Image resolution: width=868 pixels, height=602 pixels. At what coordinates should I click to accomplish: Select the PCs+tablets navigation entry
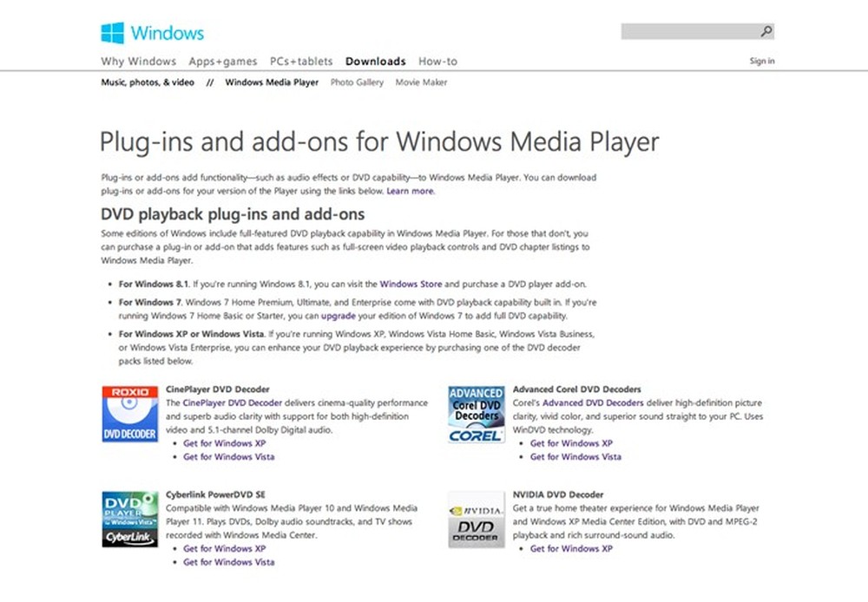pos(300,62)
